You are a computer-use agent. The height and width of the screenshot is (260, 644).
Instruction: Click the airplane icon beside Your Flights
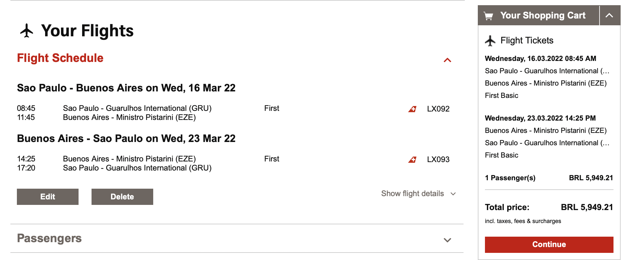tap(27, 31)
